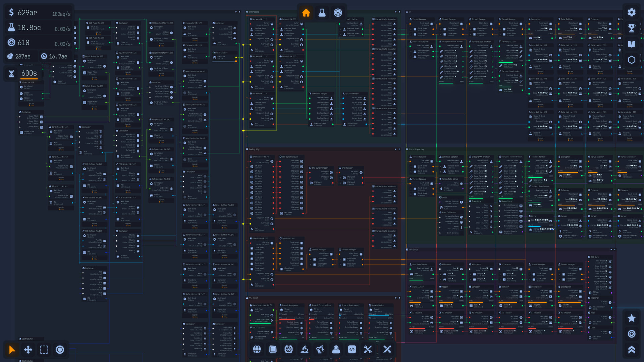Adjust the Overclocker node's orange slider
Image resolution: width=644 pixels, height=362 pixels.
[x=236, y=61]
